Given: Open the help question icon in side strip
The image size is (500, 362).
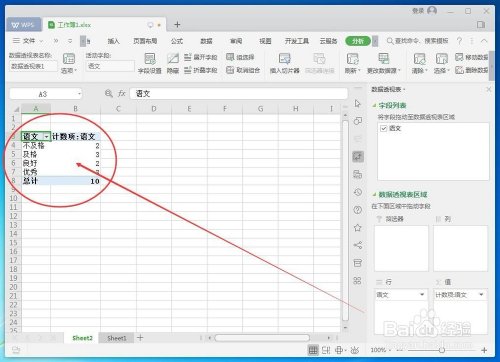Looking at the screenshot, I should pyautogui.click(x=358, y=210).
